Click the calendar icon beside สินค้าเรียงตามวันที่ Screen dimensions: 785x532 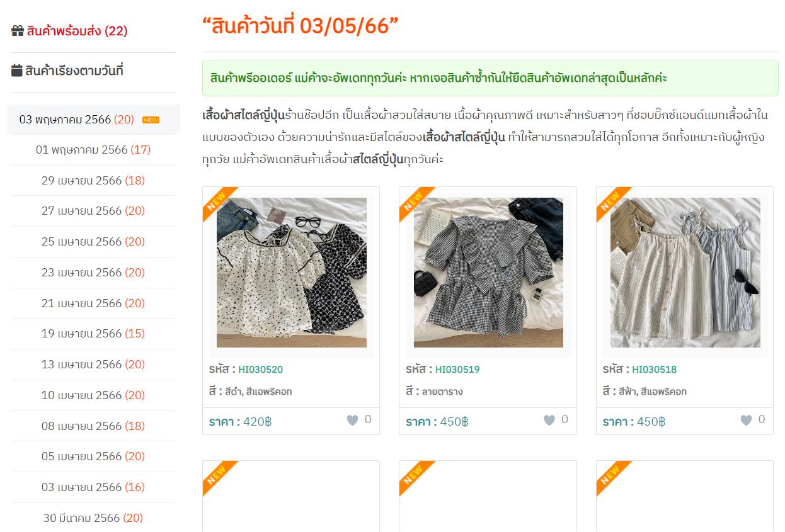point(17,71)
